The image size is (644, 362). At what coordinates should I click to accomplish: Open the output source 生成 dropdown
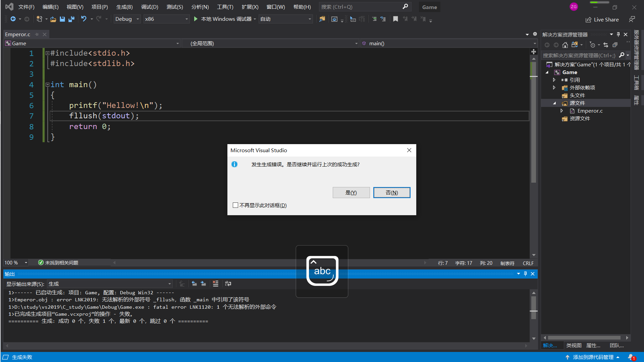pyautogui.click(x=109, y=284)
